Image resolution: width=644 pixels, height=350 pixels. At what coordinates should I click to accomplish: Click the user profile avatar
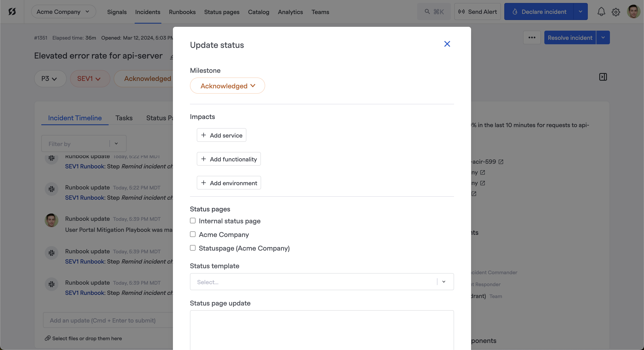(x=633, y=11)
